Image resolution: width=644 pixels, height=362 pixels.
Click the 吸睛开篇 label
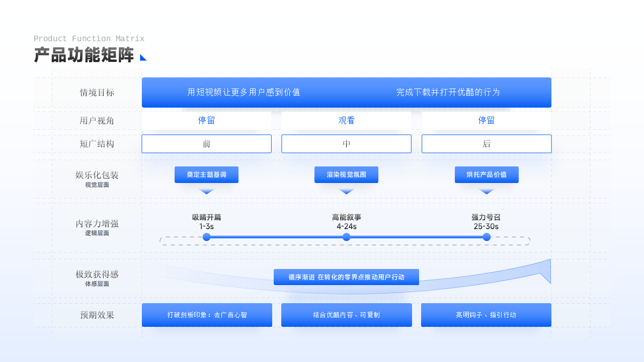coord(206,217)
